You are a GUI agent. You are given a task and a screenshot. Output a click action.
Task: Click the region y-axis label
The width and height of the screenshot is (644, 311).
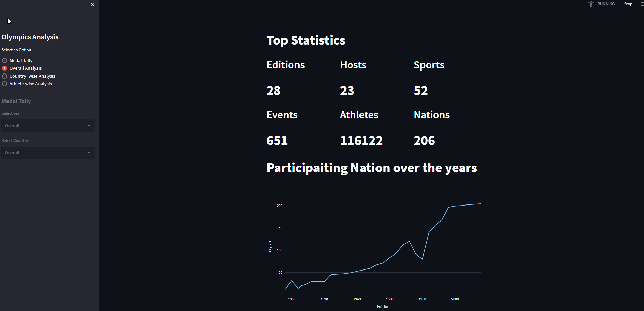pyautogui.click(x=269, y=246)
